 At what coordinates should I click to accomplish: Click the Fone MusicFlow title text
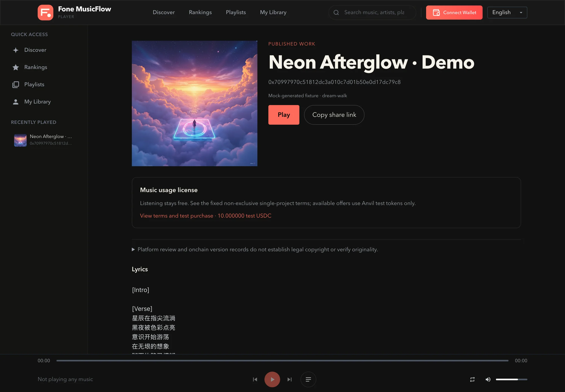[x=84, y=9]
